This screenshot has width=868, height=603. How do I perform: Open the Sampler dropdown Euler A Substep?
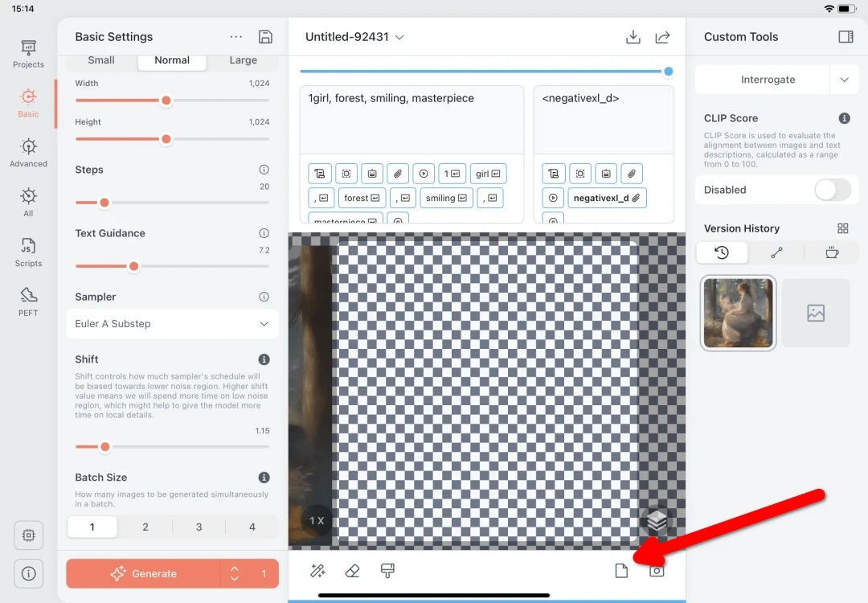[x=172, y=324]
